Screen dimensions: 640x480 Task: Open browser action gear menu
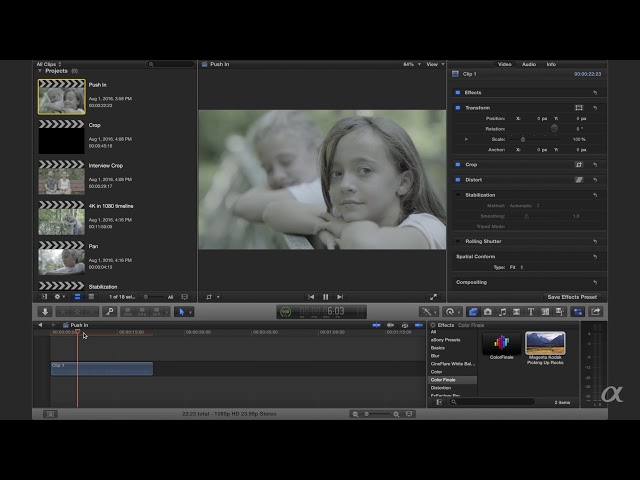pyautogui.click(x=59, y=297)
